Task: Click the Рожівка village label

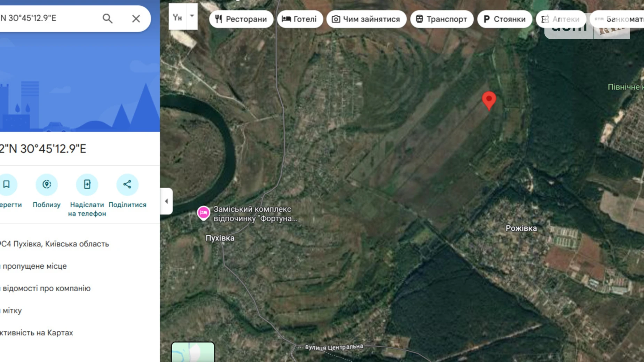Action: [521, 228]
